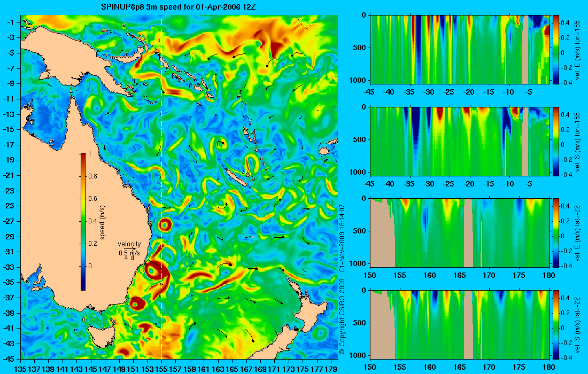Click the '0.5 m/s' velocity legend text

click(x=129, y=253)
